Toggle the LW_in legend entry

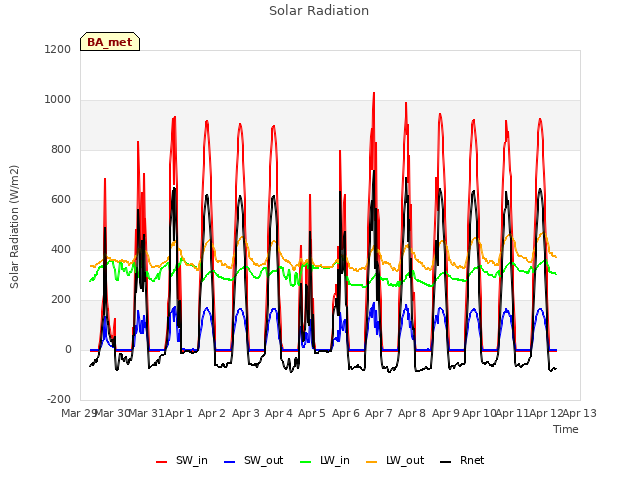coord(325,461)
